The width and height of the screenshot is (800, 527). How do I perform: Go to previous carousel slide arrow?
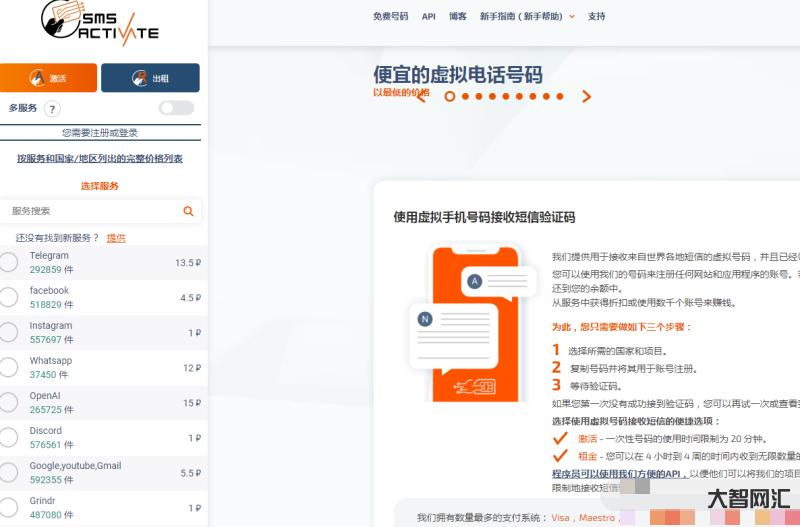click(x=422, y=97)
